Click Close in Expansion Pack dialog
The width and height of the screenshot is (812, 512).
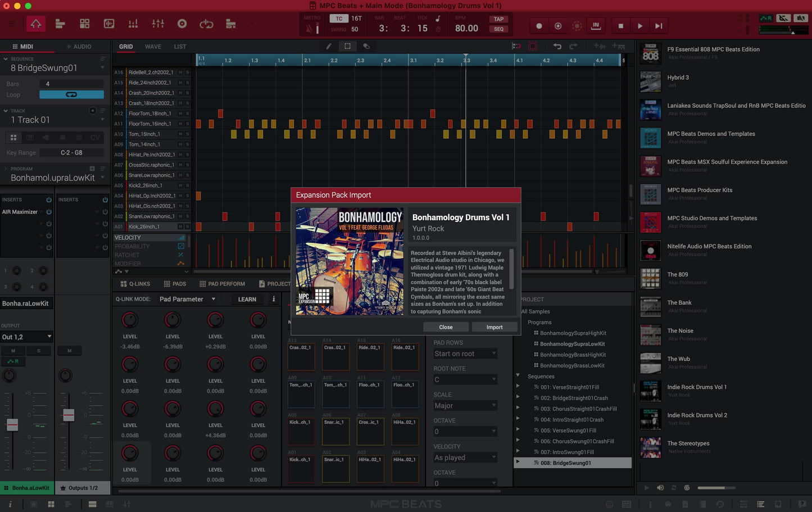[446, 327]
